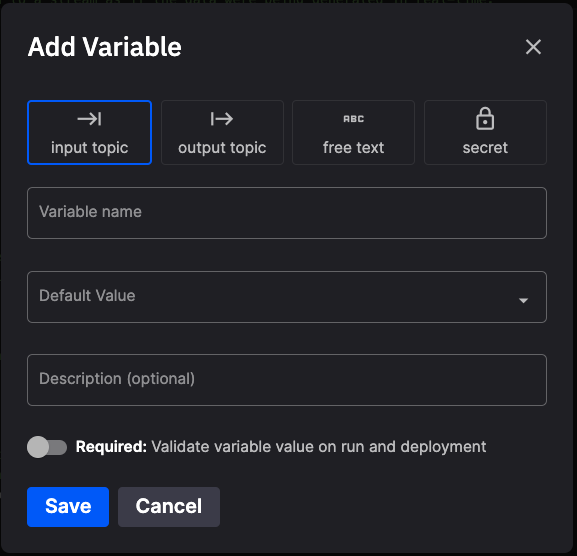
Task: Click the bold "Required:" label
Action: click(111, 447)
